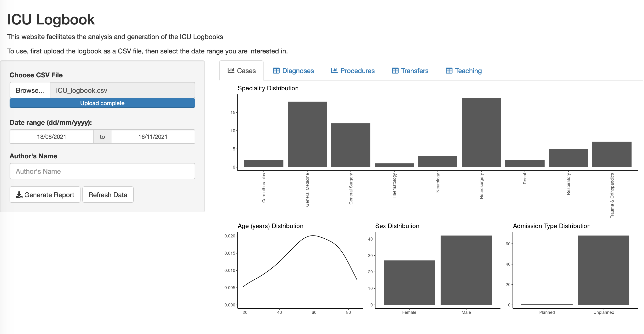Click the table icon beside Diagnoses
The image size is (644, 334).
coord(276,71)
